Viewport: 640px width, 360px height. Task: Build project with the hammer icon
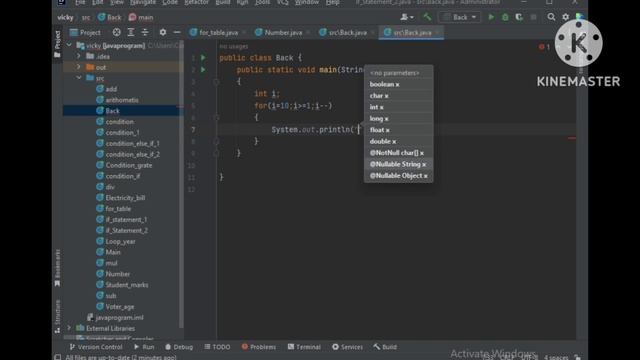click(x=427, y=17)
